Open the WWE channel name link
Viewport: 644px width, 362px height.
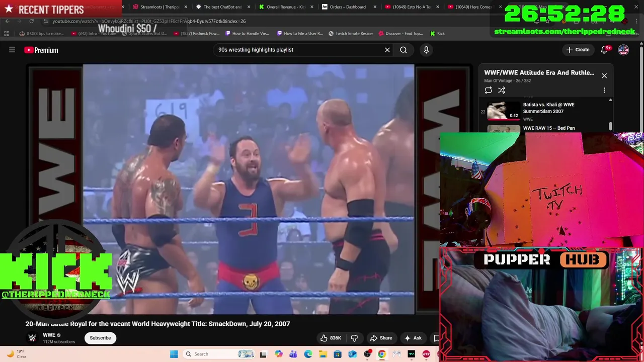coord(49,335)
